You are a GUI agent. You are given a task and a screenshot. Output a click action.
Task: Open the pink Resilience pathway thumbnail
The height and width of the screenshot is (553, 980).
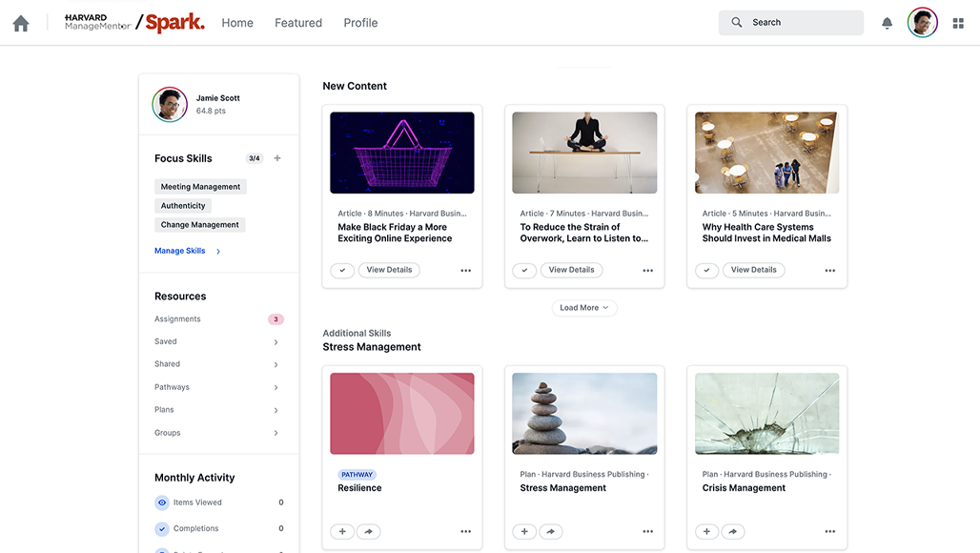click(402, 414)
